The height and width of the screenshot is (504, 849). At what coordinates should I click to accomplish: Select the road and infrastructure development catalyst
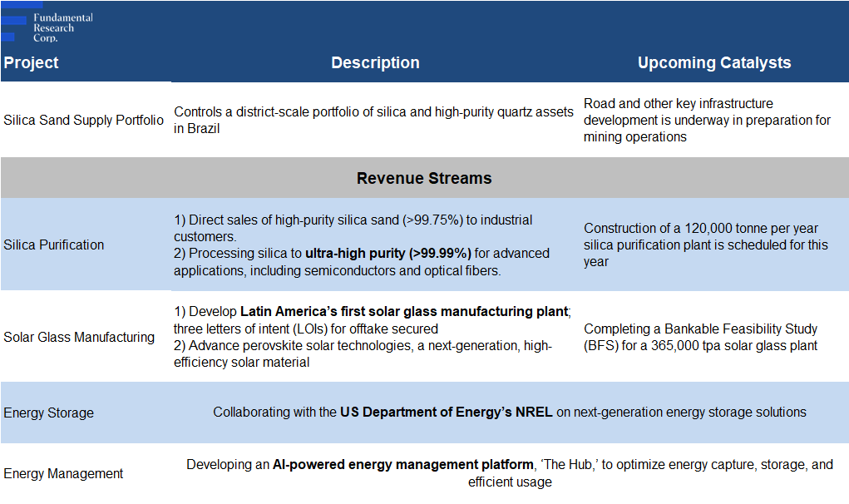pos(707,120)
